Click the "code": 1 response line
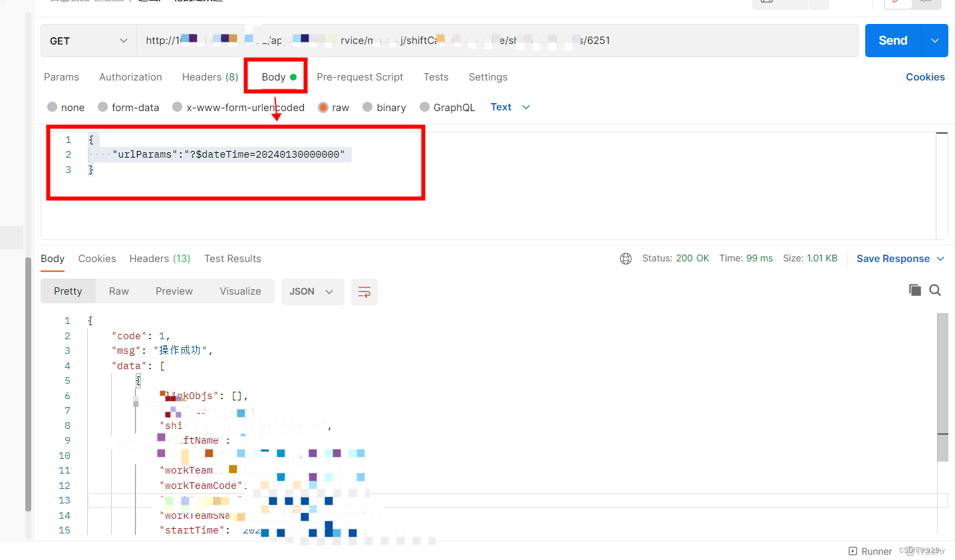This screenshot has height=560, width=955. tap(141, 336)
